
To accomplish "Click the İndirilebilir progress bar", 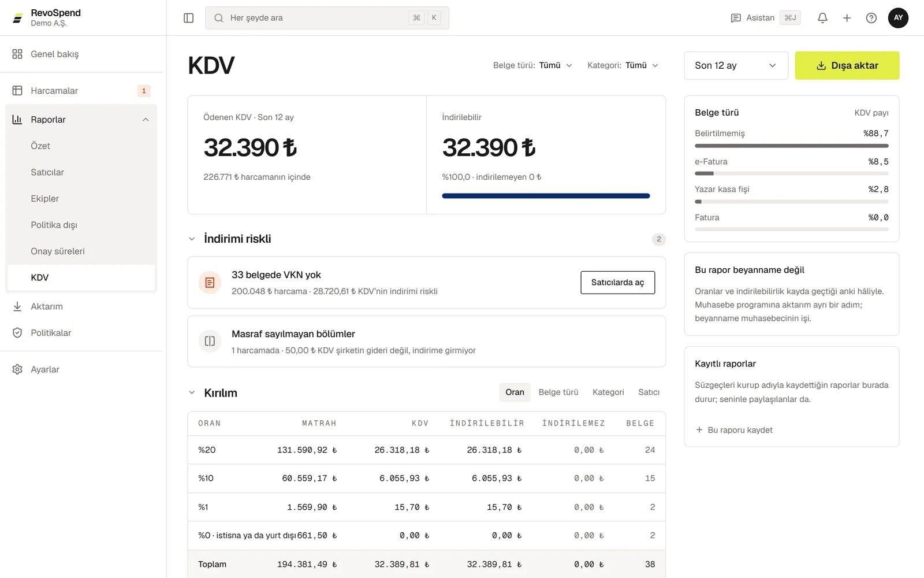I will tap(546, 196).
